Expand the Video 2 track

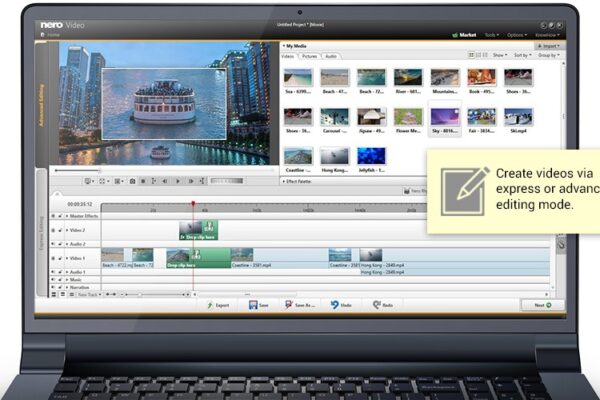point(67,230)
